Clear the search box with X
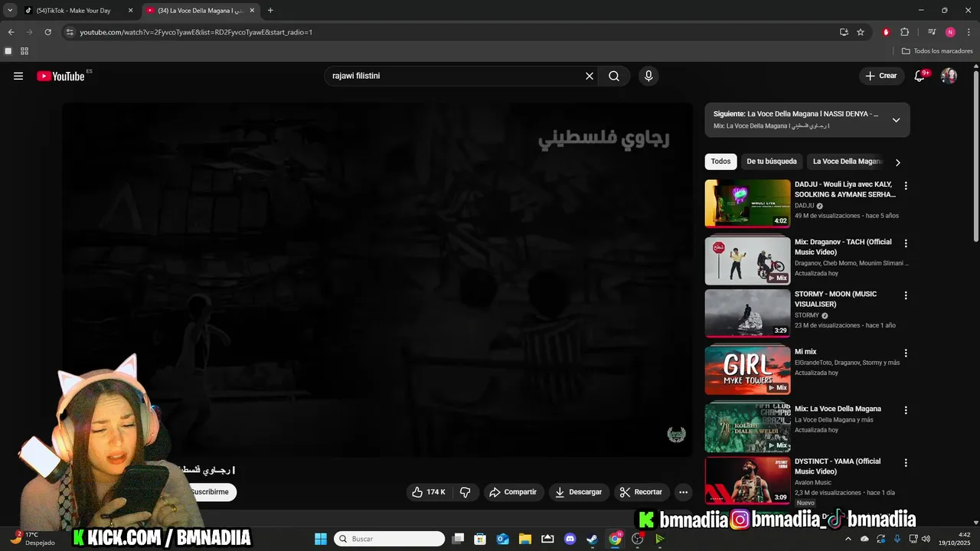The image size is (980, 551). coord(590,76)
